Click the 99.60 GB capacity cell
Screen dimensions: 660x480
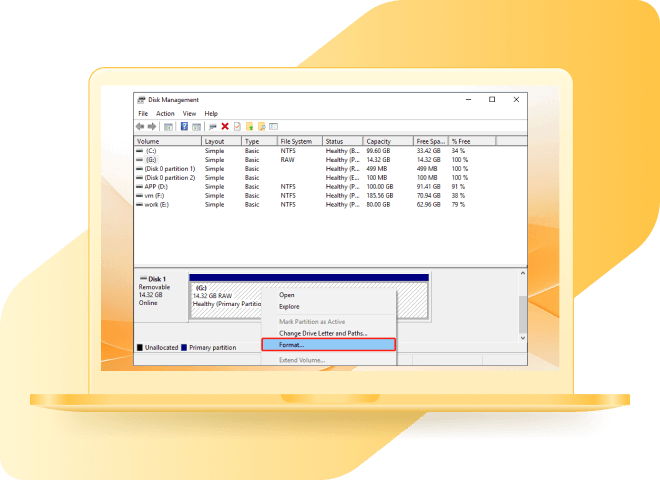(x=378, y=151)
